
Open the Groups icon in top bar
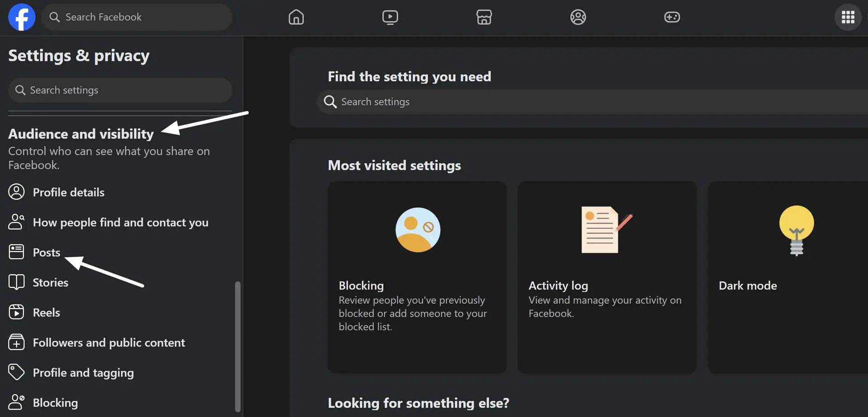[x=578, y=17]
